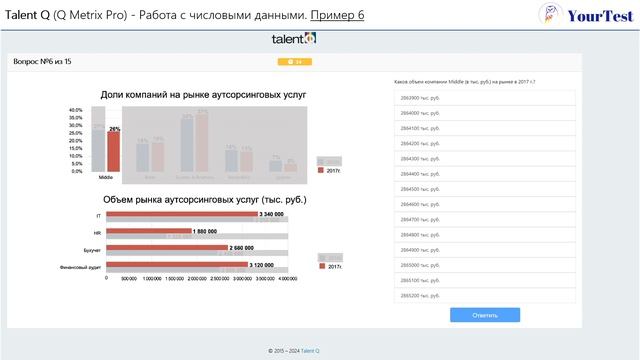This screenshot has width=640, height=360.
Task: Click the talent Q logo
Action: click(294, 39)
